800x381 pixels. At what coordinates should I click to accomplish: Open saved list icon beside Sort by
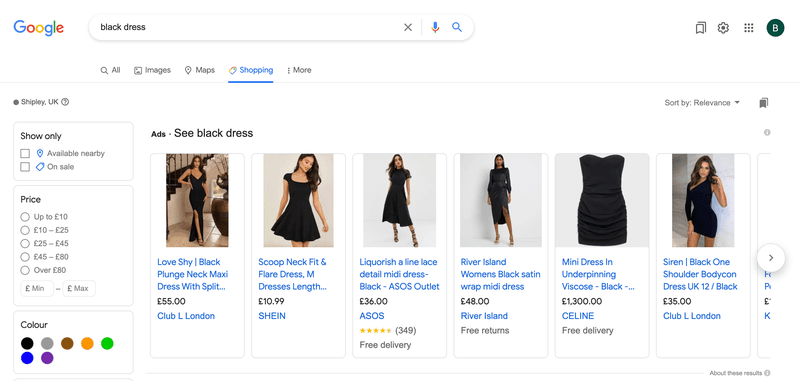(763, 103)
